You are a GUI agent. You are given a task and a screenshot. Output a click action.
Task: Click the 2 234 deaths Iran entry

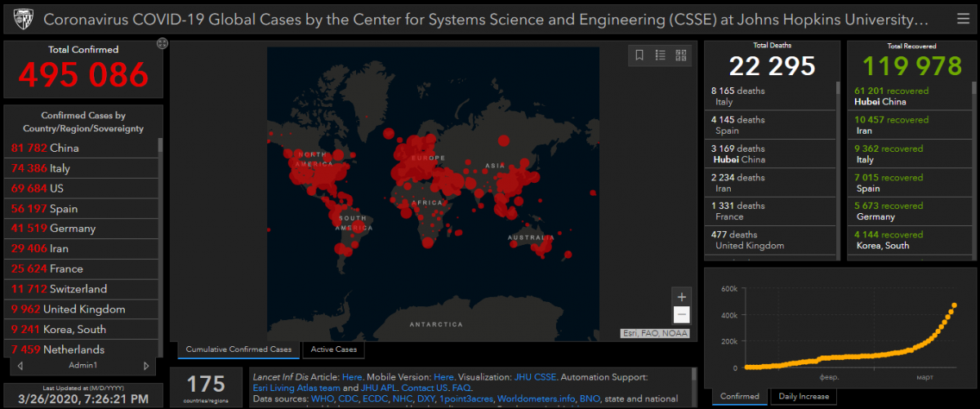point(769,182)
